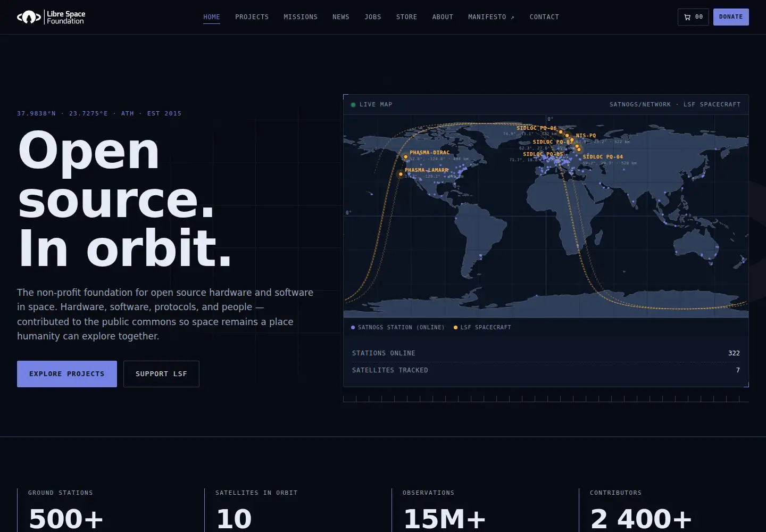
Task: Select the NIS-PQ spacecraft label
Action: click(586, 136)
